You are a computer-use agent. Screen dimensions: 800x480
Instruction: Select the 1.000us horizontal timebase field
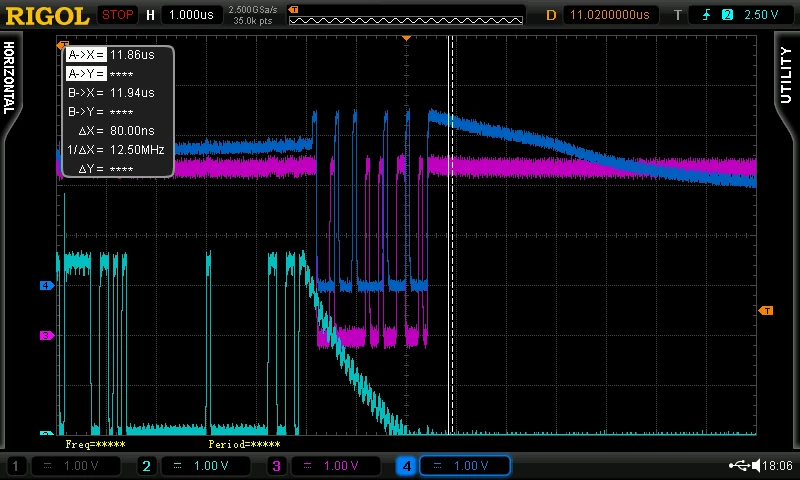coord(191,15)
